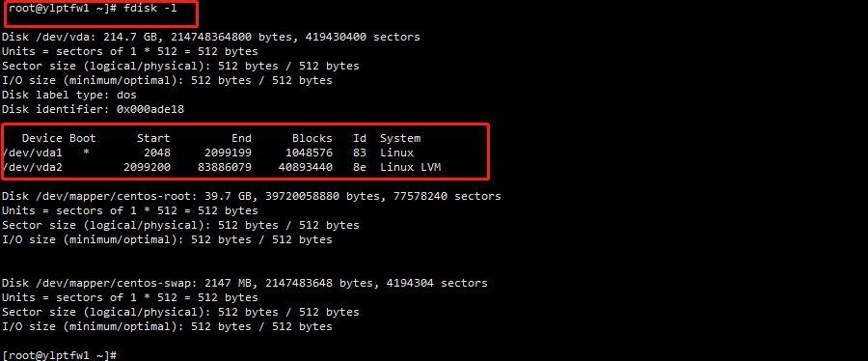Click the Linux LVM system label
This screenshot has width=868, height=361.
click(x=411, y=167)
